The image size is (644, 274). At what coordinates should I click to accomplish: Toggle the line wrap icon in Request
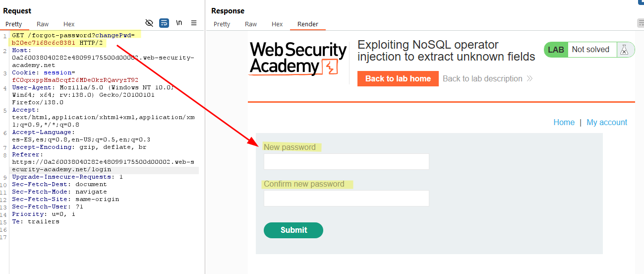coord(164,23)
